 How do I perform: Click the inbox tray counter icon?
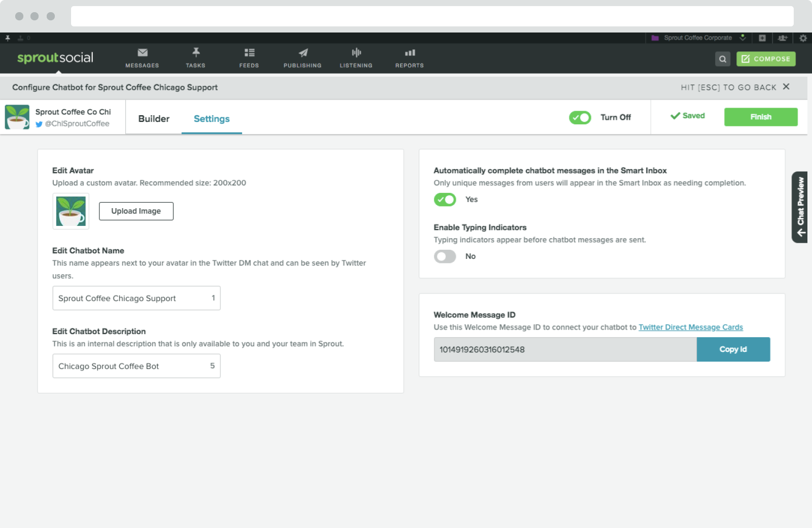click(x=24, y=38)
